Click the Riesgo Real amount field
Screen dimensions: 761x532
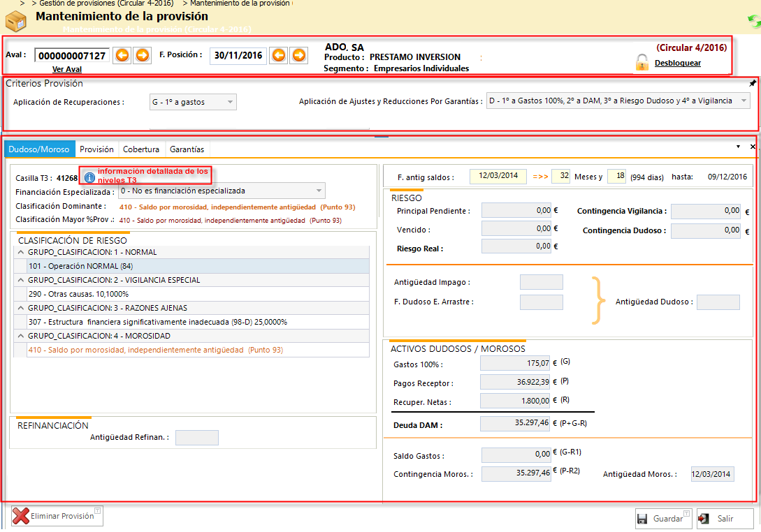[516, 246]
